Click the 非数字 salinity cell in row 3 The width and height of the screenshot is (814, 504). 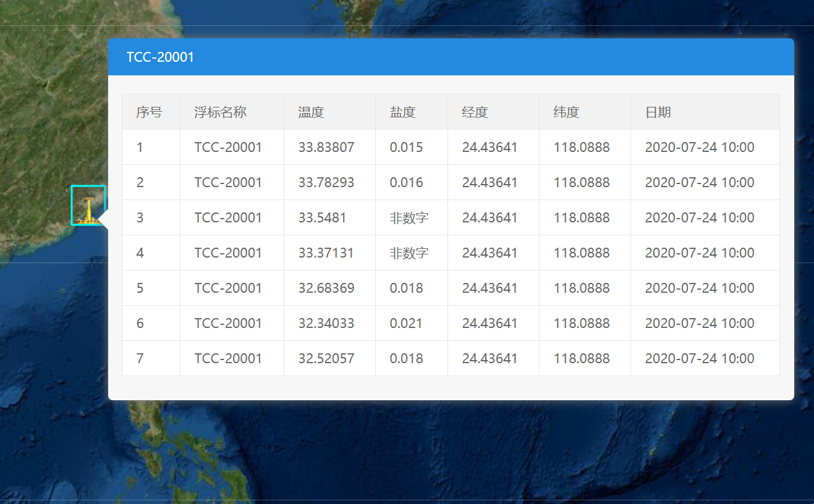[409, 218]
